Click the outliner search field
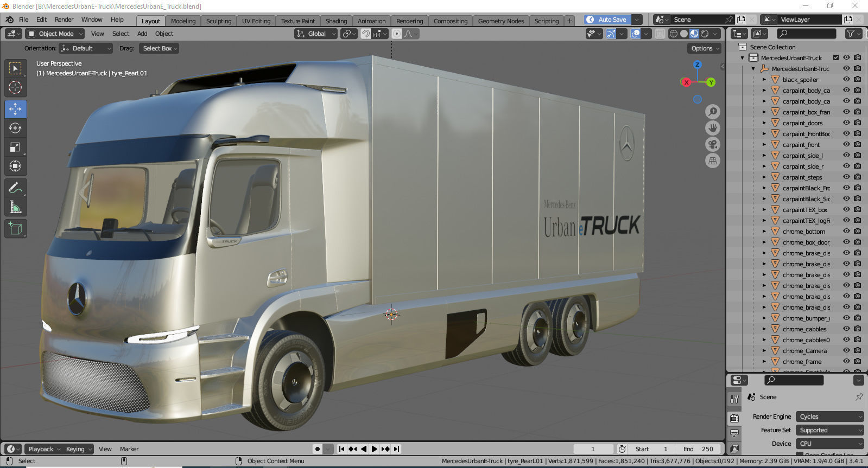868x468 pixels. pos(806,34)
